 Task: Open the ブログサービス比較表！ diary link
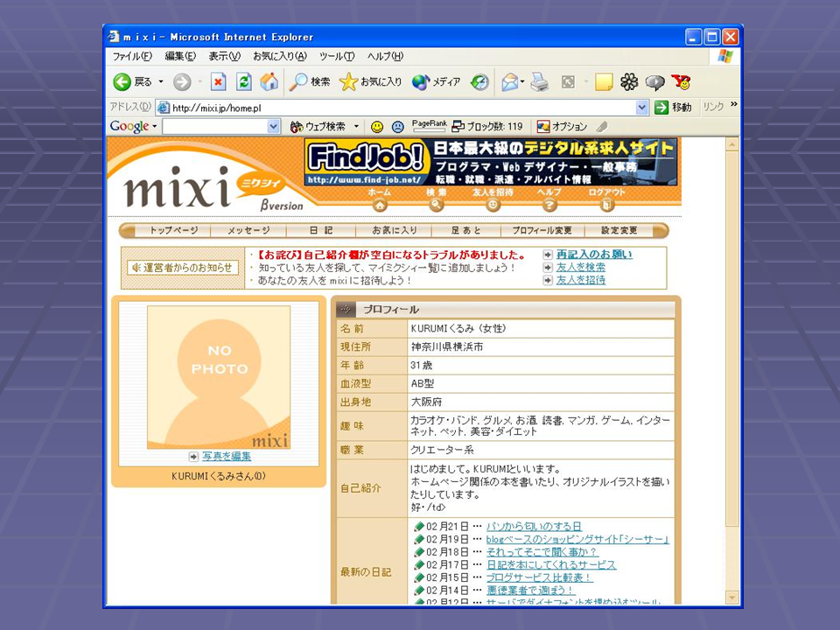tap(540, 577)
